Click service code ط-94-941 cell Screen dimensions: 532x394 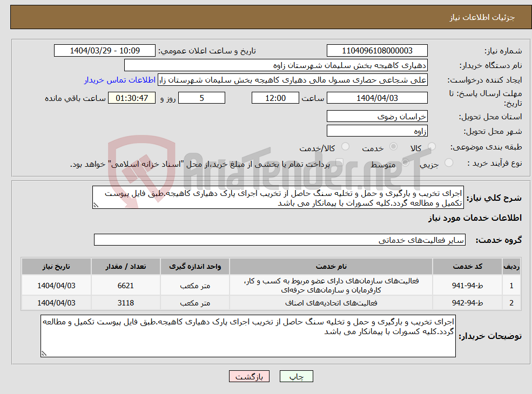[467, 286]
